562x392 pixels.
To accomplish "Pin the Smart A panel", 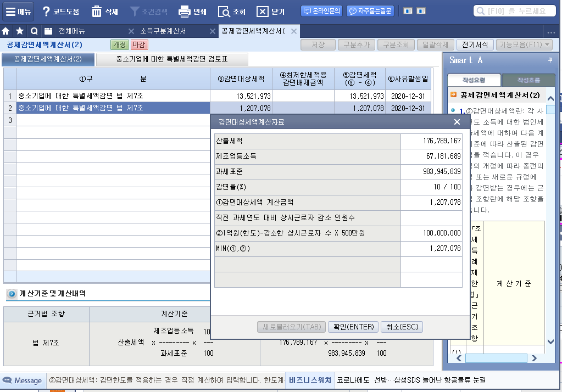I will pos(550,60).
